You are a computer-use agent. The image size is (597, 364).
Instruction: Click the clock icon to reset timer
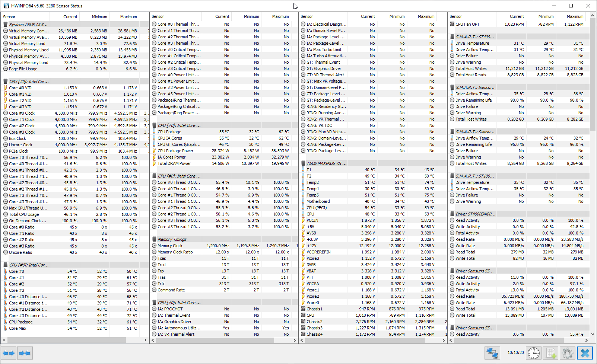tap(533, 353)
